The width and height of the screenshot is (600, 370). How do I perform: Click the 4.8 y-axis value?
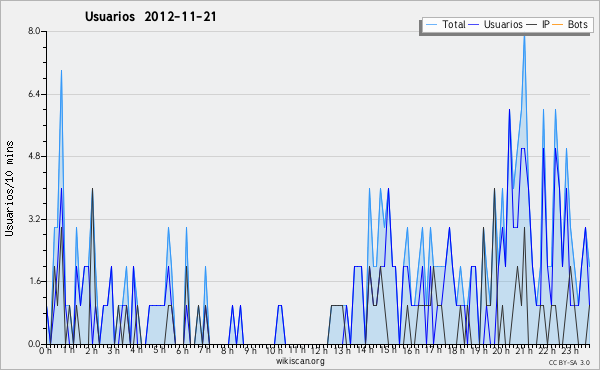point(34,156)
